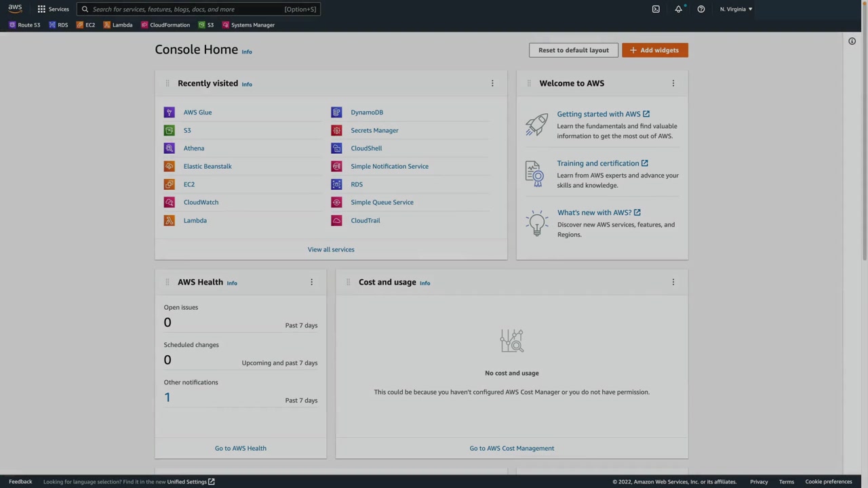The height and width of the screenshot is (488, 868).
Task: Click Info link beside Cost and usage
Action: tap(425, 283)
